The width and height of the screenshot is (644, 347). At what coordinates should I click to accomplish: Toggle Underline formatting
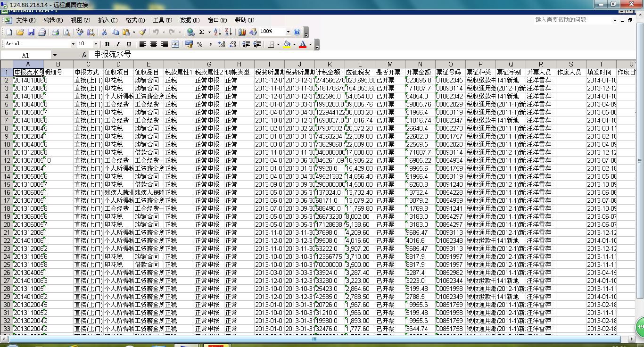point(129,44)
